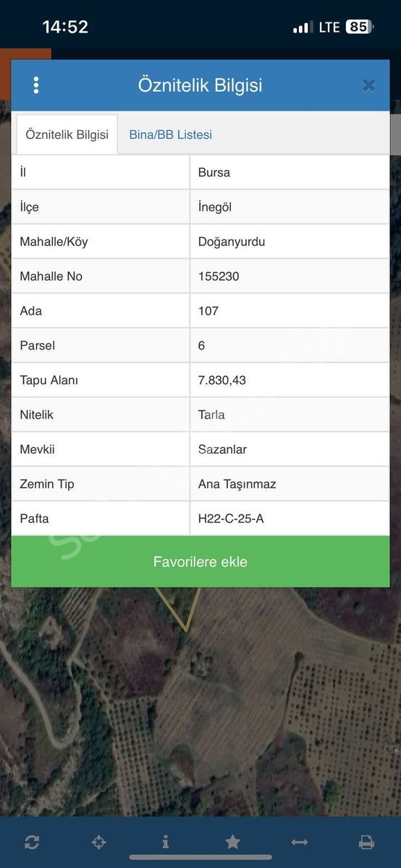Tap the star favorites icon
The width and height of the screenshot is (401, 868).
[x=232, y=842]
